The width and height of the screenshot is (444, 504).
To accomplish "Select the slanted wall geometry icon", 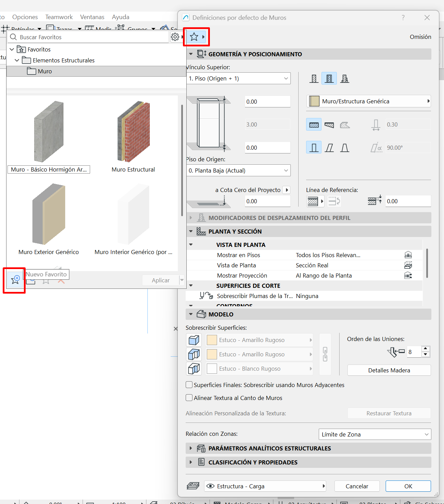I will [x=329, y=148].
